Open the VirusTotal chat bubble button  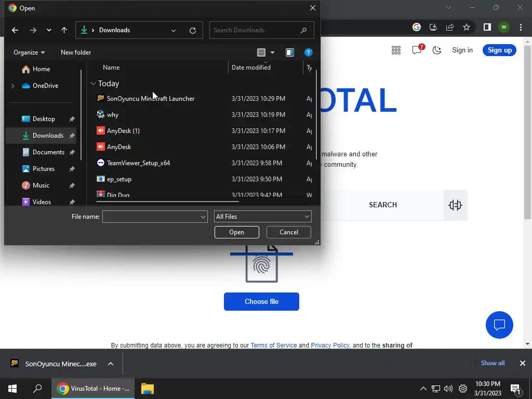point(499,325)
